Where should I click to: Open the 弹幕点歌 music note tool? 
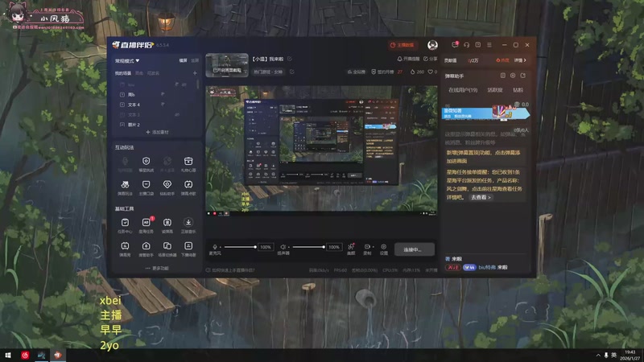pyautogui.click(x=188, y=185)
